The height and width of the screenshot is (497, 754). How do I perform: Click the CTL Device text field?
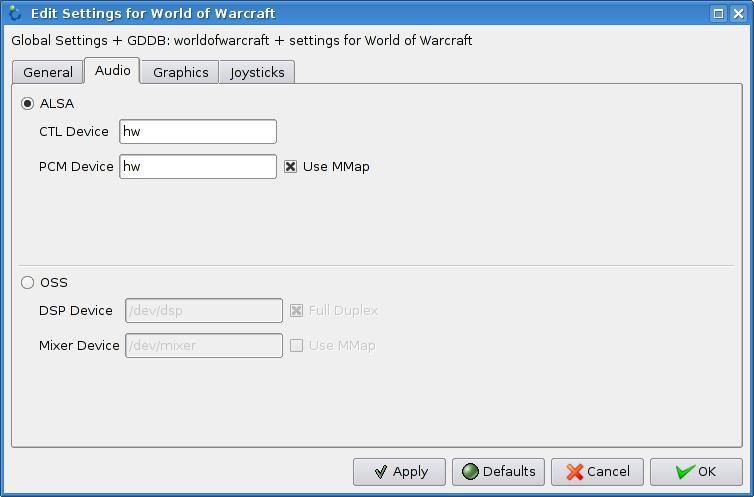[x=197, y=131]
